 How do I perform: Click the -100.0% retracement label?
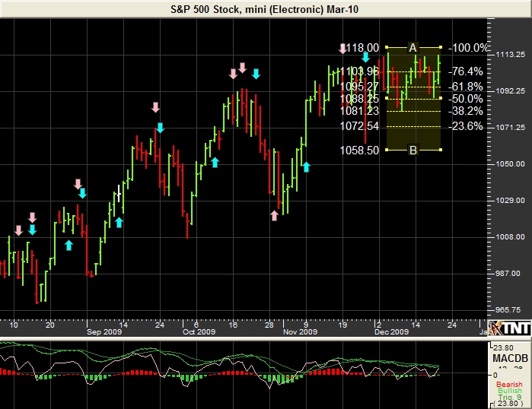tap(468, 48)
